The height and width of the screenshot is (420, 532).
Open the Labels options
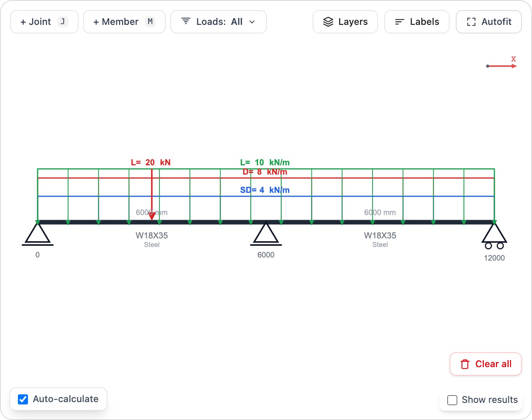click(417, 22)
